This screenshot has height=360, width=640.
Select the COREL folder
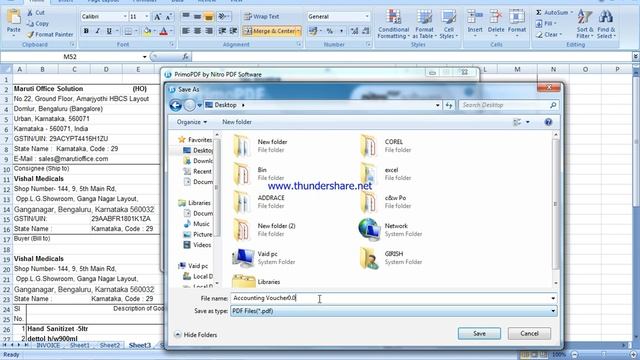(387, 146)
